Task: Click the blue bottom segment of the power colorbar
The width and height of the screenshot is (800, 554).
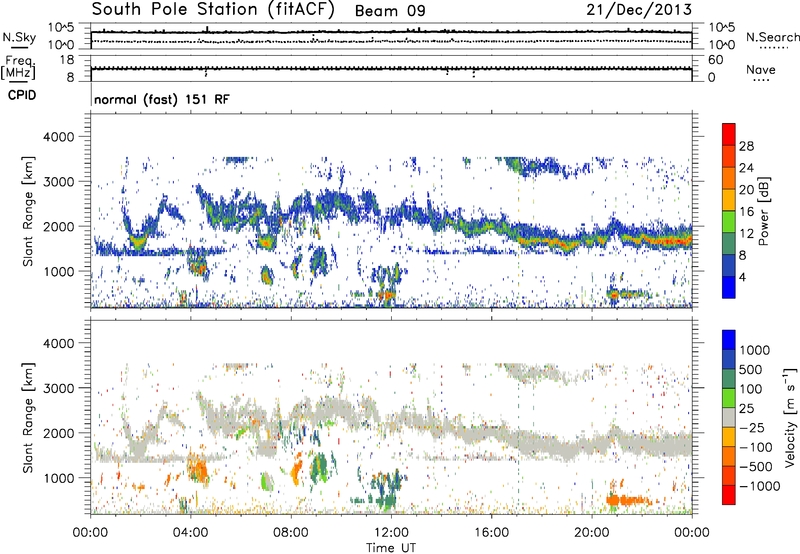Action: 729,287
